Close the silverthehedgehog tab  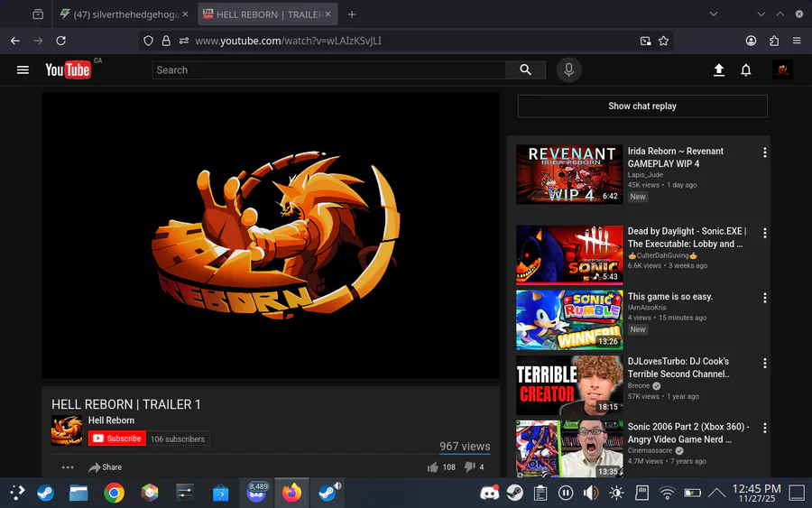(x=185, y=14)
